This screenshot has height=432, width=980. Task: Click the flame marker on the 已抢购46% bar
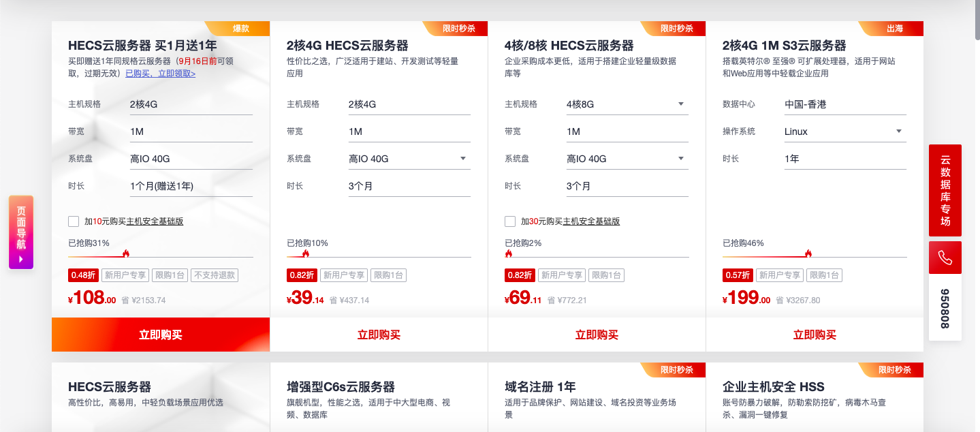pyautogui.click(x=808, y=253)
